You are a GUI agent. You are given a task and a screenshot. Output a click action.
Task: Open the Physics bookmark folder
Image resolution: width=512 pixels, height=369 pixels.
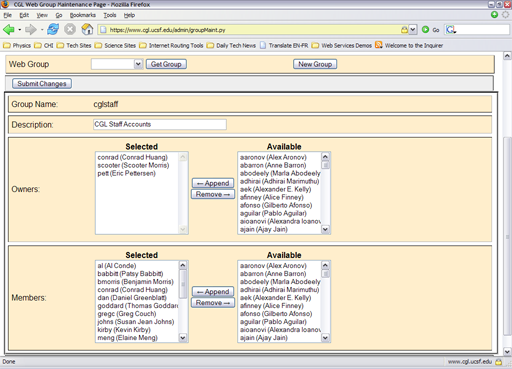click(x=17, y=45)
